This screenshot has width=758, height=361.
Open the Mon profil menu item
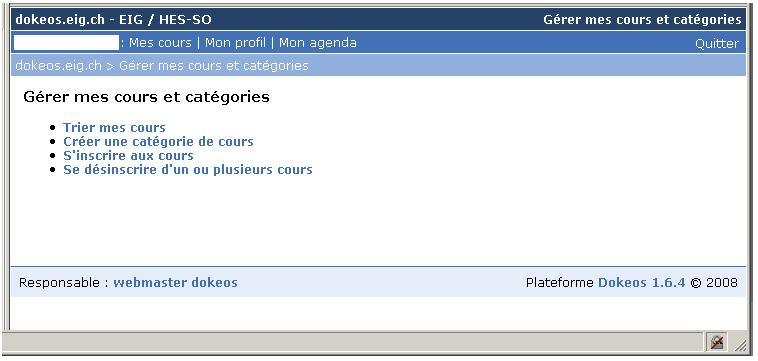click(x=235, y=43)
